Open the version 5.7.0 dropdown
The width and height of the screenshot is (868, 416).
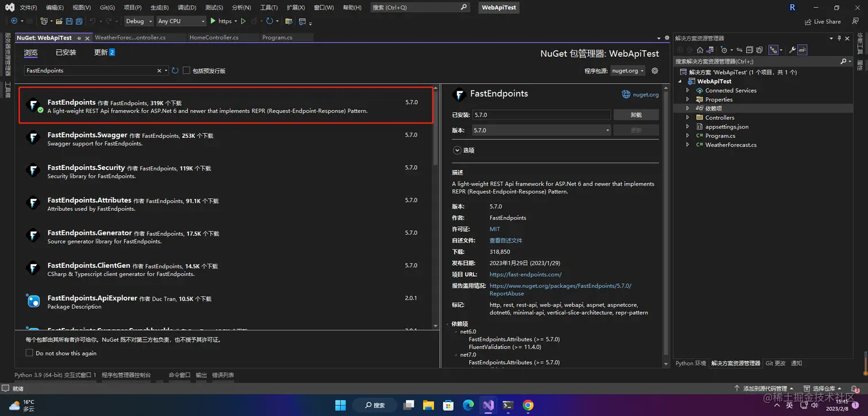[x=541, y=130]
